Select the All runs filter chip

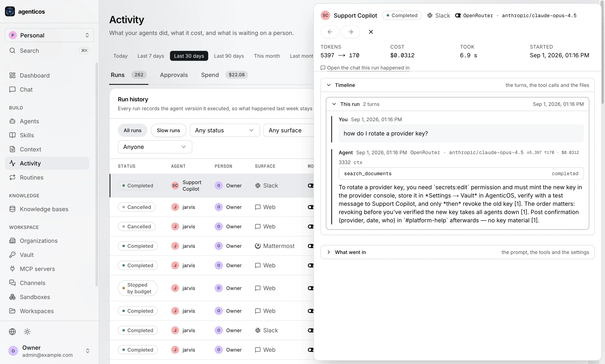(132, 130)
